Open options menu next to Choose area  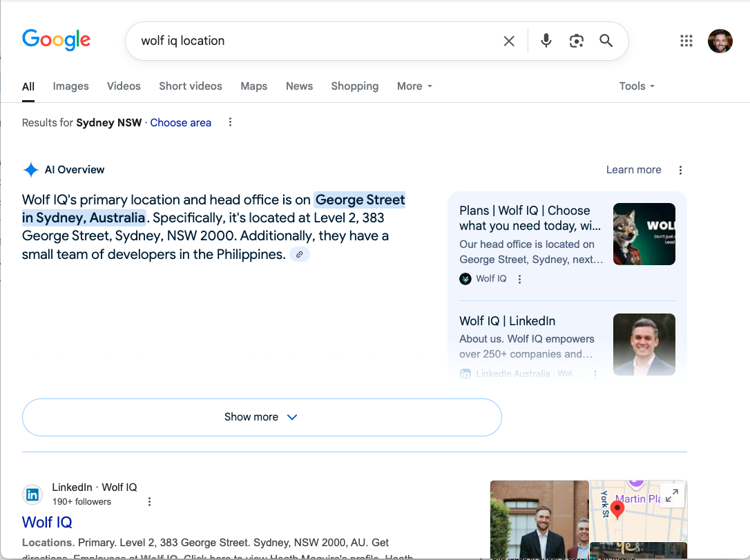pos(230,122)
